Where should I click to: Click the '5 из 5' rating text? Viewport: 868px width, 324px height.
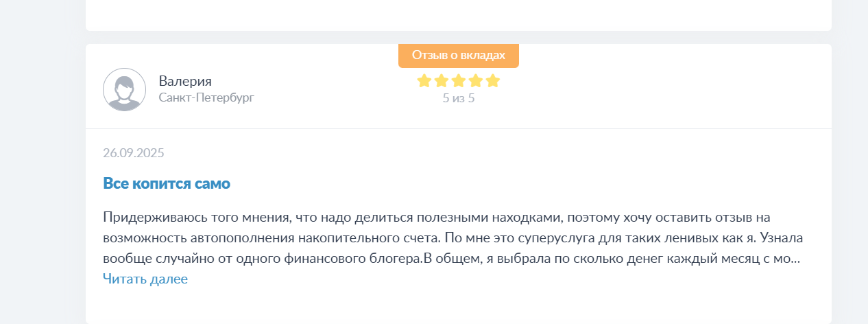tap(459, 98)
